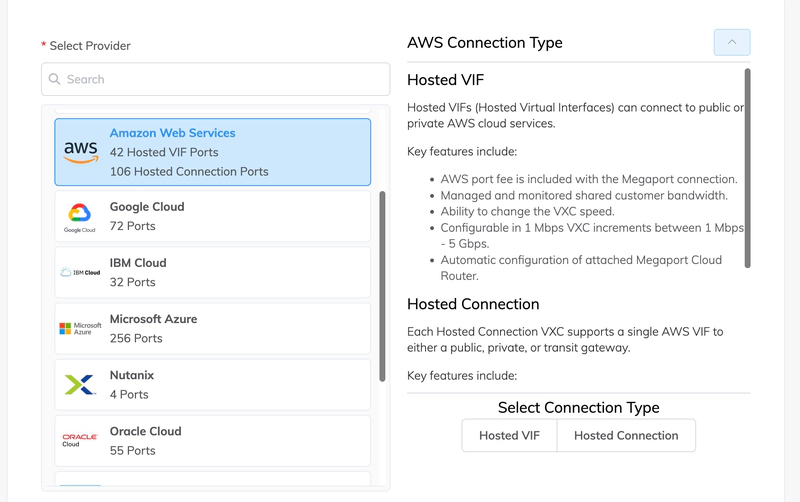
Task: Click the 'AWS Connection Type' title
Action: pos(485,42)
